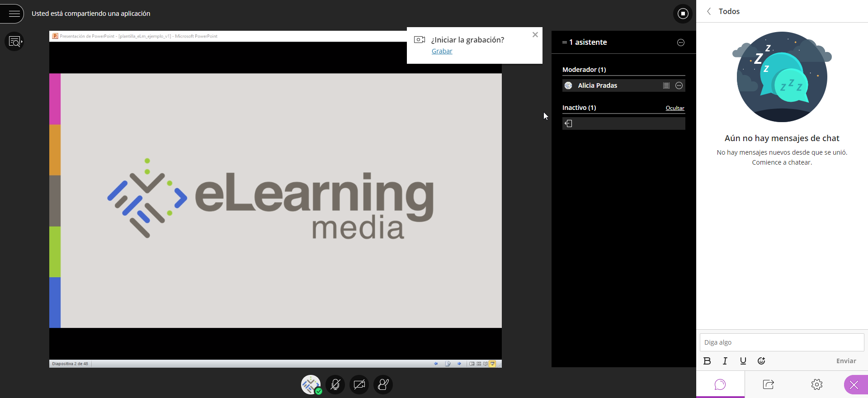Toggle the video camera on
Image resolution: width=868 pixels, height=398 pixels.
click(x=359, y=385)
